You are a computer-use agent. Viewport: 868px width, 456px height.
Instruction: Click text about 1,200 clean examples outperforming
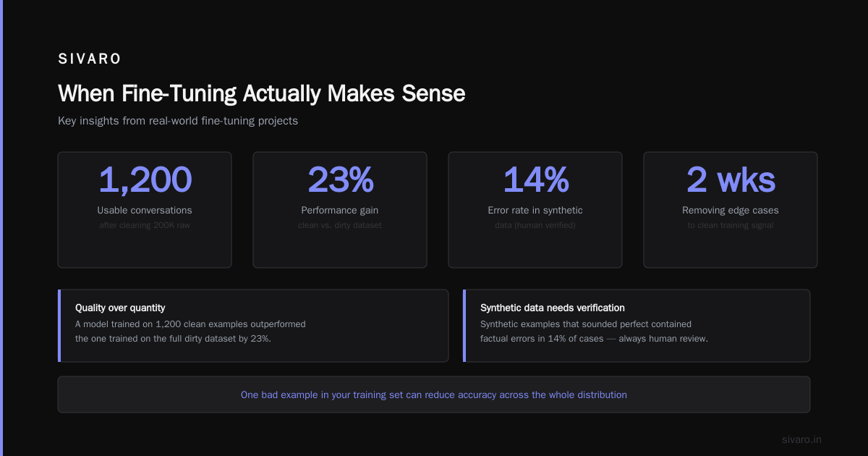(190, 332)
